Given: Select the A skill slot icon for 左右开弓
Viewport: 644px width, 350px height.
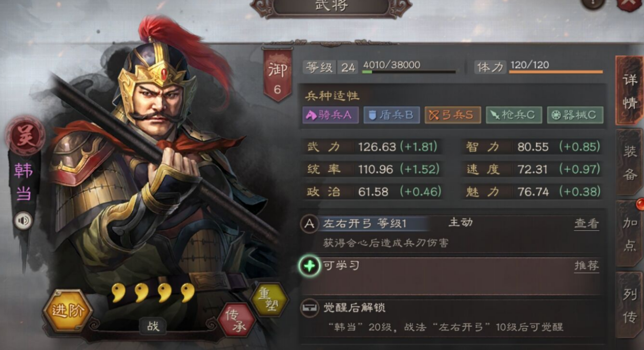Looking at the screenshot, I should coord(309,224).
